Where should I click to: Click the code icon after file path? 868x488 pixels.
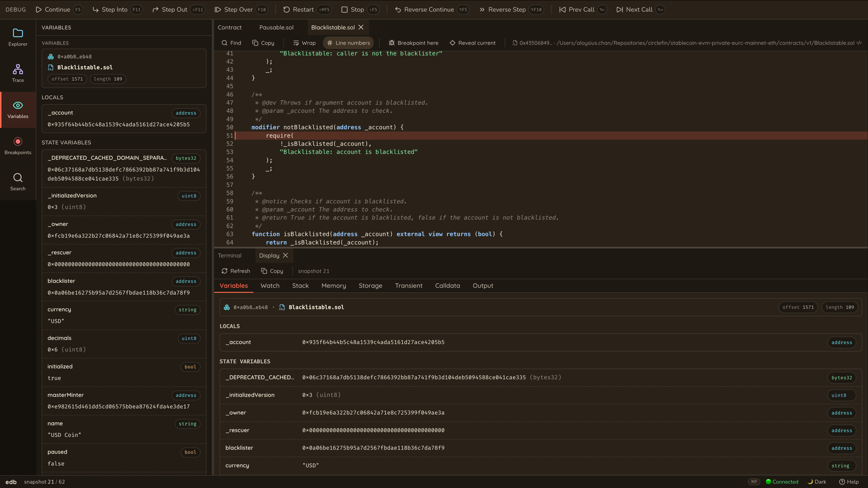[859, 43]
